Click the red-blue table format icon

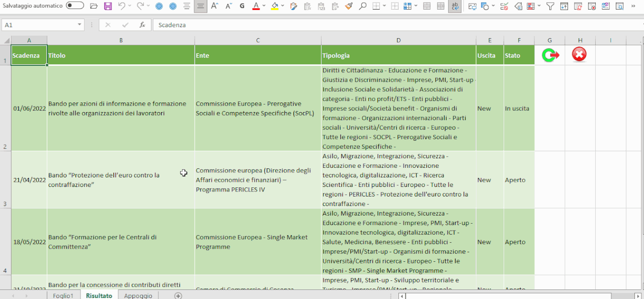532,6
